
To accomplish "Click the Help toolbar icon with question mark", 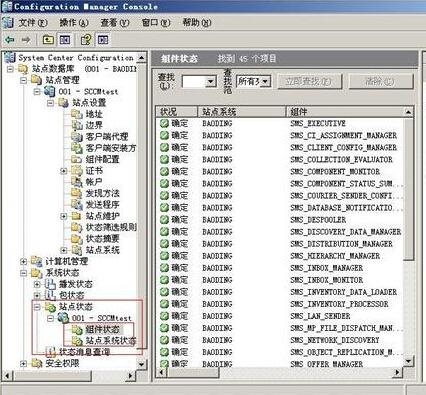I will point(86,40).
